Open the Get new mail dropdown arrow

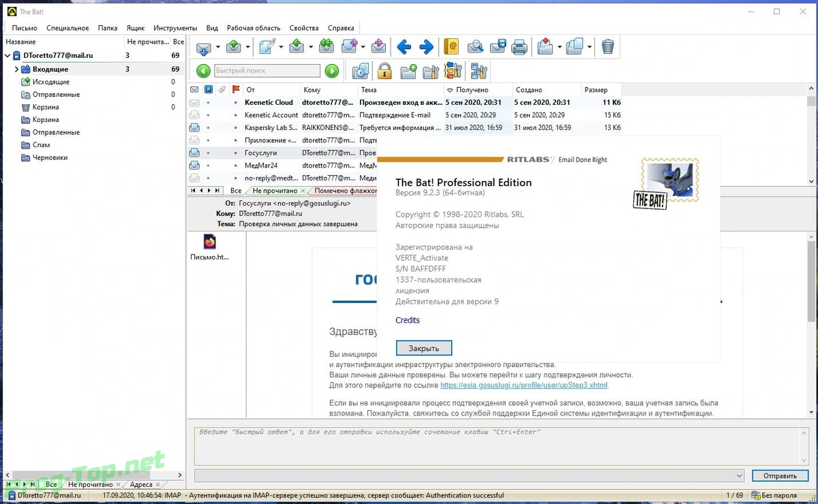click(x=218, y=47)
